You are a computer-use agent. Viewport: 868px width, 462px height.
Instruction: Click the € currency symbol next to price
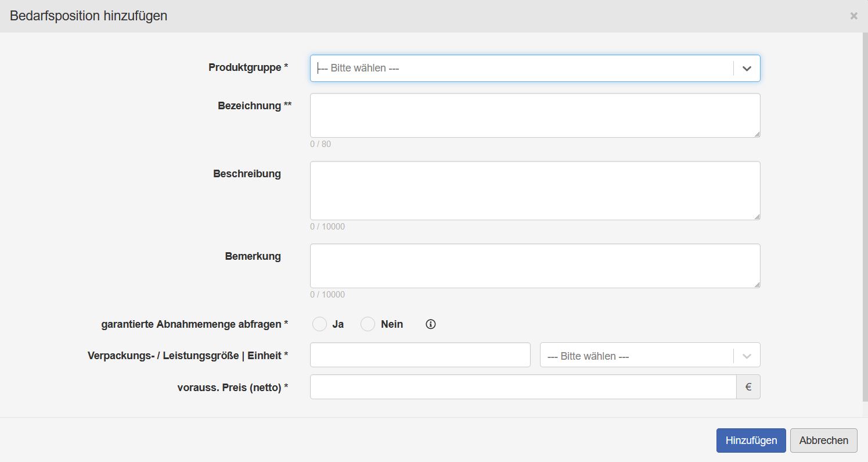point(748,386)
